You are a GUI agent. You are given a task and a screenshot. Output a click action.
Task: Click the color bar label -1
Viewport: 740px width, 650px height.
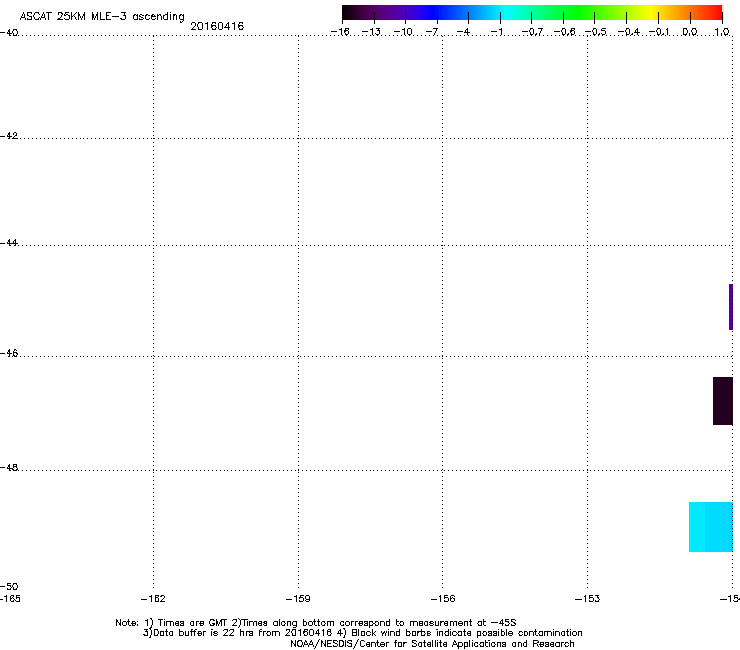pos(496,32)
